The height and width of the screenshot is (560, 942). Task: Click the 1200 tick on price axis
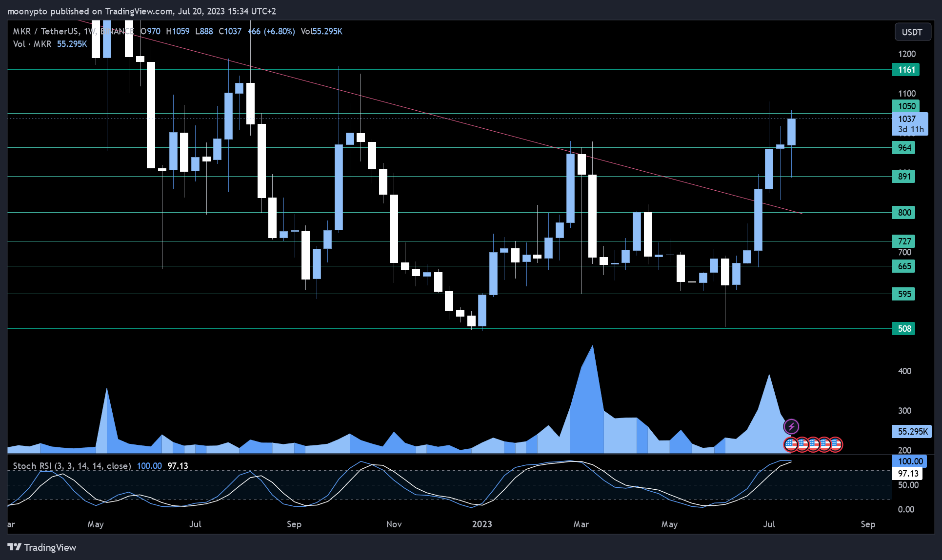(907, 54)
